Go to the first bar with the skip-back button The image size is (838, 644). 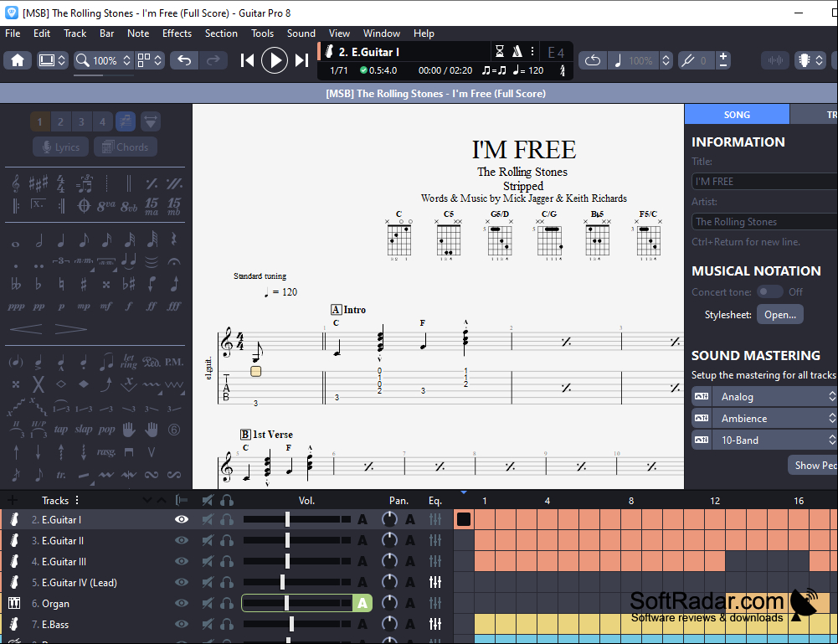click(x=247, y=60)
